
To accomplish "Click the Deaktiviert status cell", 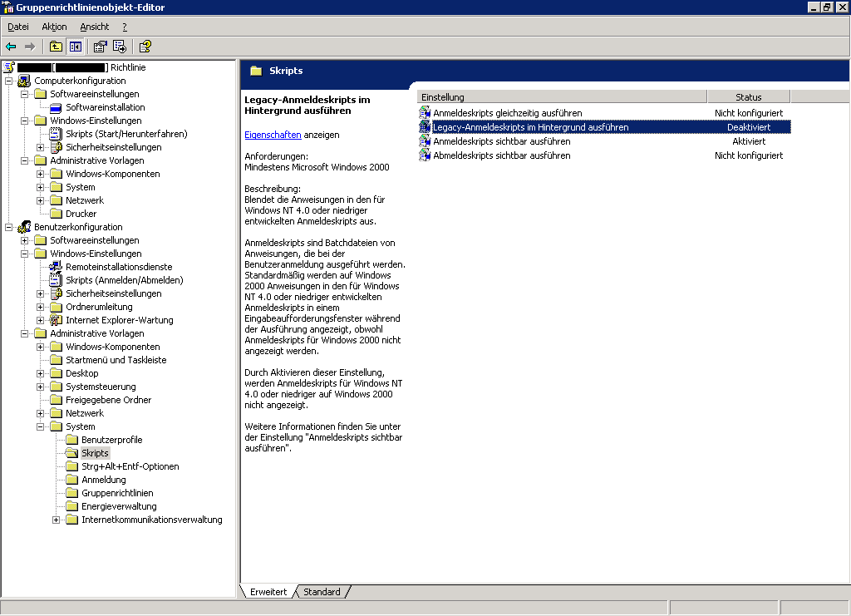I will 749,127.
